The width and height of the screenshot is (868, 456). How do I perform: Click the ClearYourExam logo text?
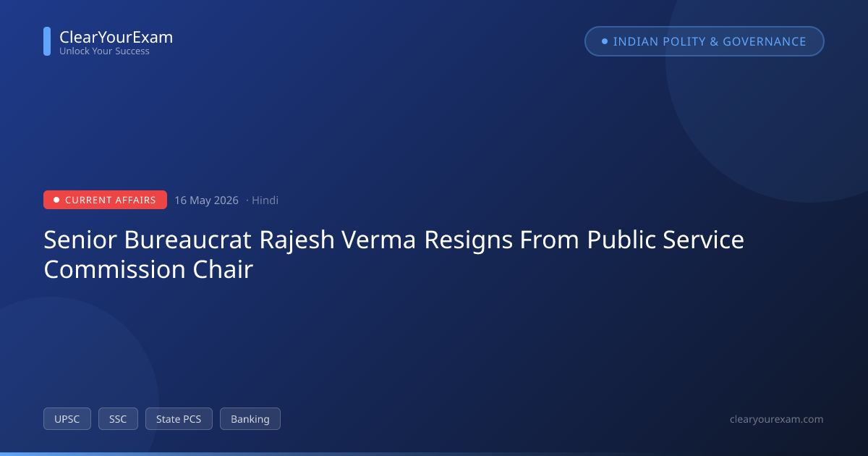tap(116, 37)
